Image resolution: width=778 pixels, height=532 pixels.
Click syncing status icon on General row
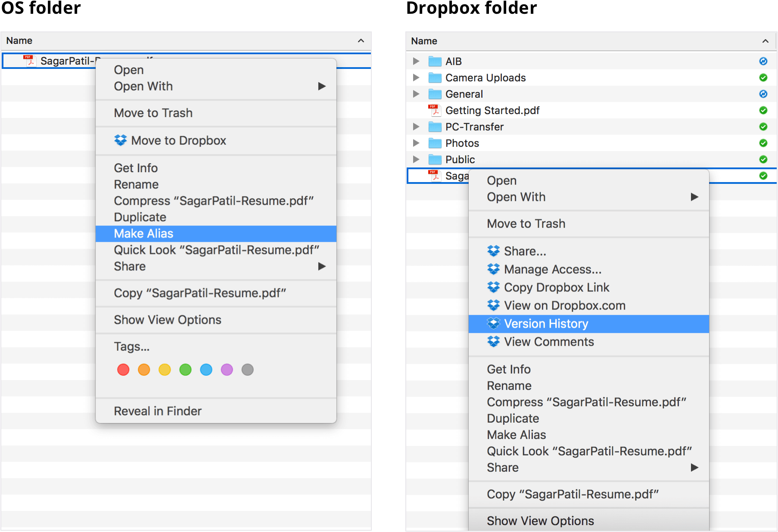point(763,94)
